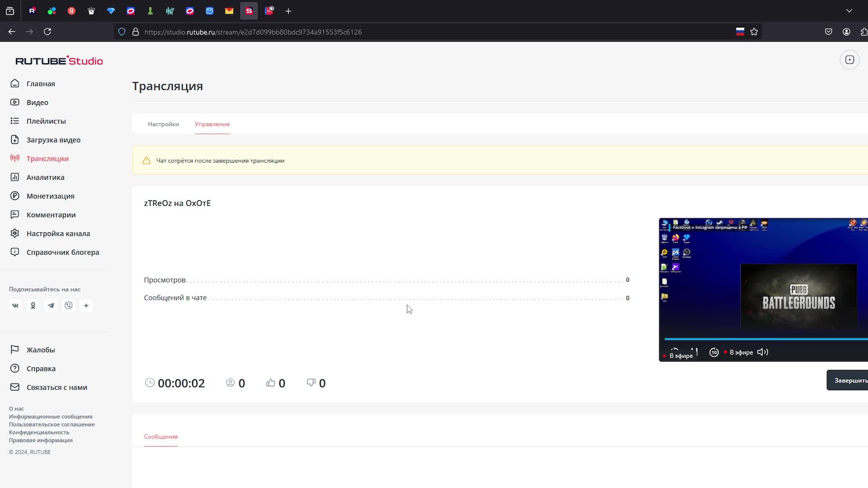The image size is (868, 488).
Task: Open Правовая информация link
Action: [41, 440]
